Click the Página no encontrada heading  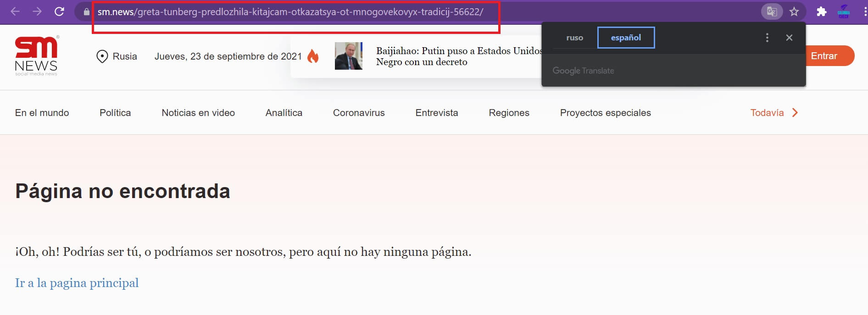click(123, 191)
